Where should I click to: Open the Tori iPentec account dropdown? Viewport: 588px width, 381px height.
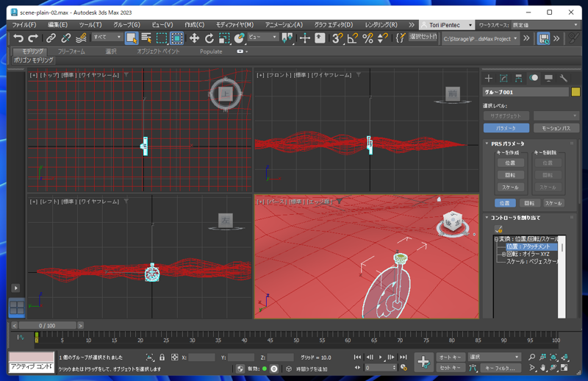coord(446,25)
